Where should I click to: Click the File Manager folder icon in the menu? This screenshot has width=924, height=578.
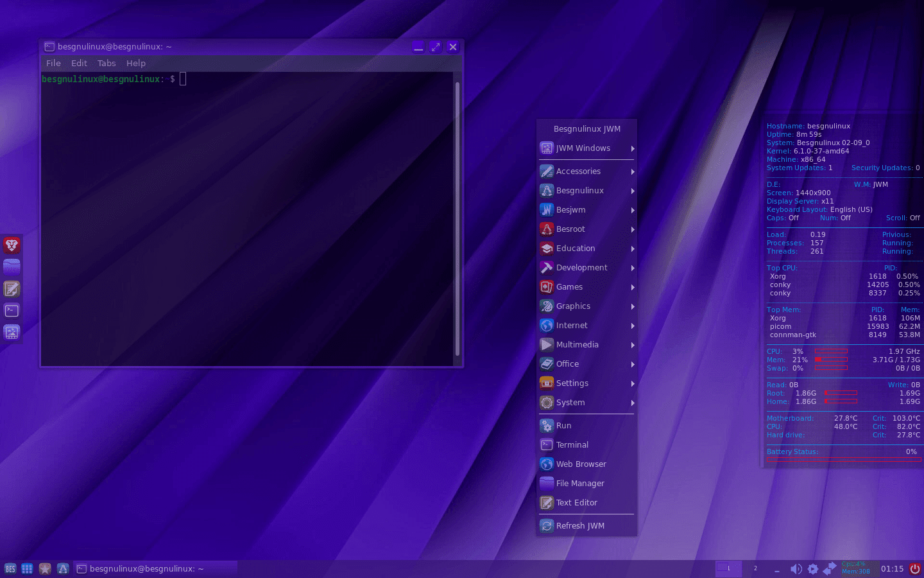(x=547, y=483)
